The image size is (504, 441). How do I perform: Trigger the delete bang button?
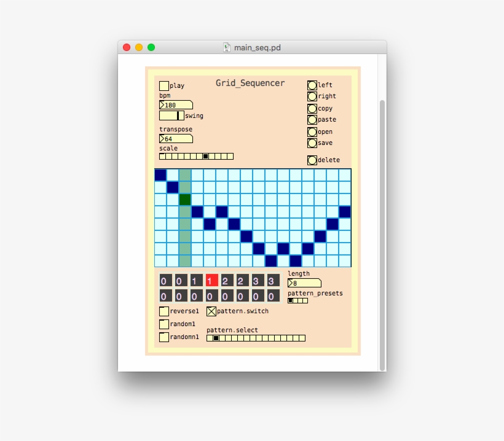coord(312,160)
